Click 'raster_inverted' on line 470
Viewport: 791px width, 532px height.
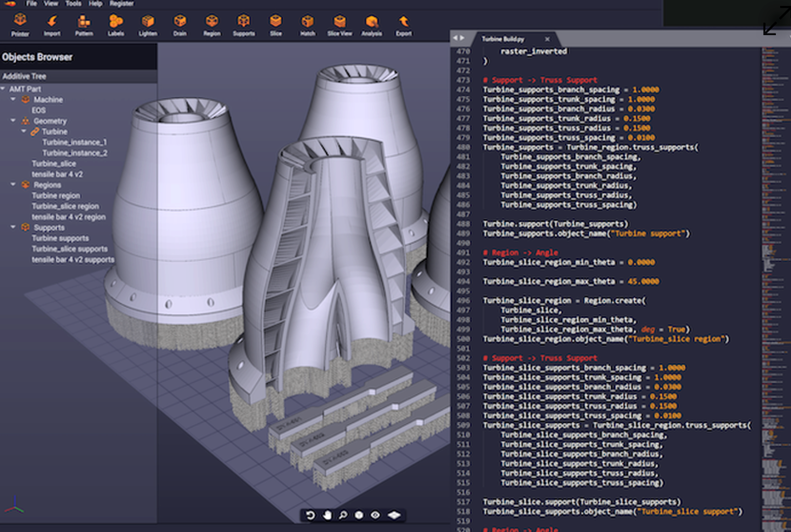pyautogui.click(x=533, y=51)
